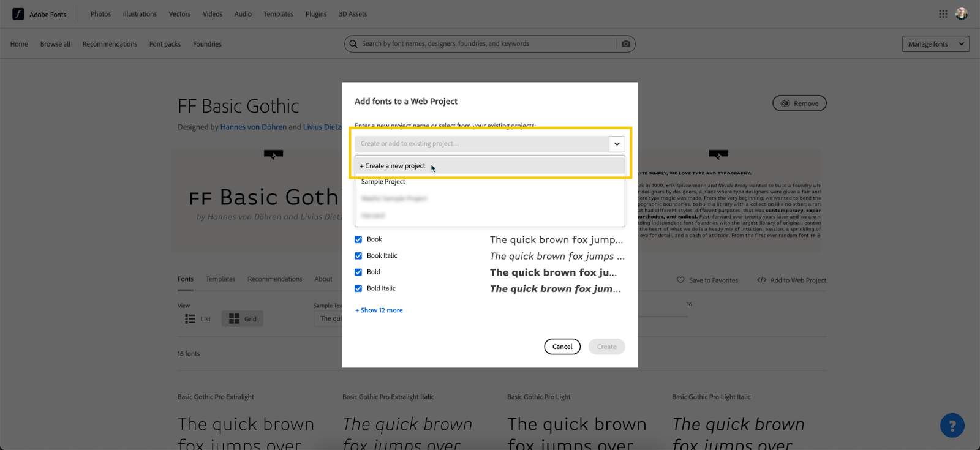Click the font size slider track

[661, 316]
